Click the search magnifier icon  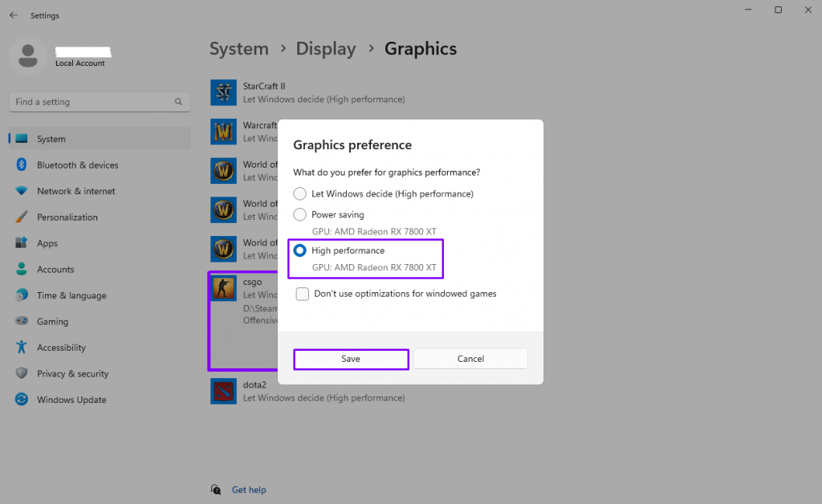[178, 102]
